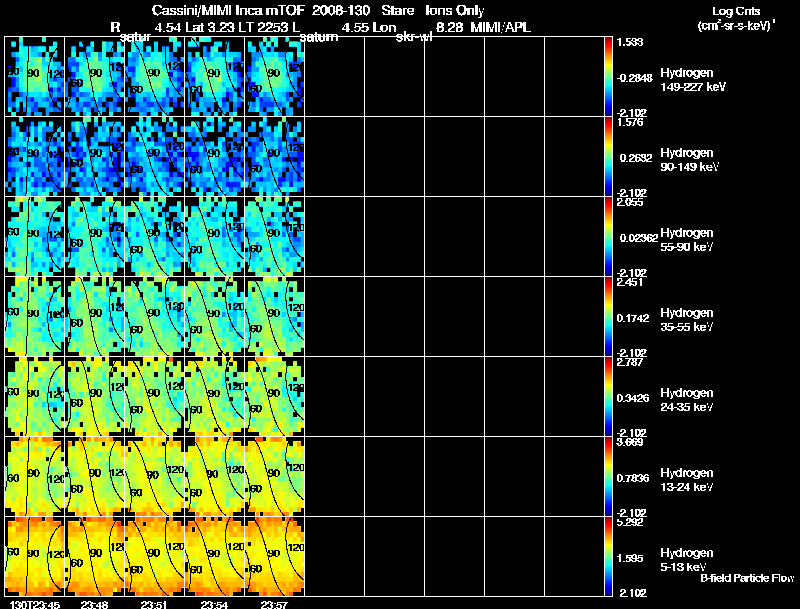Click the Ions Only text in title

pyautogui.click(x=455, y=11)
